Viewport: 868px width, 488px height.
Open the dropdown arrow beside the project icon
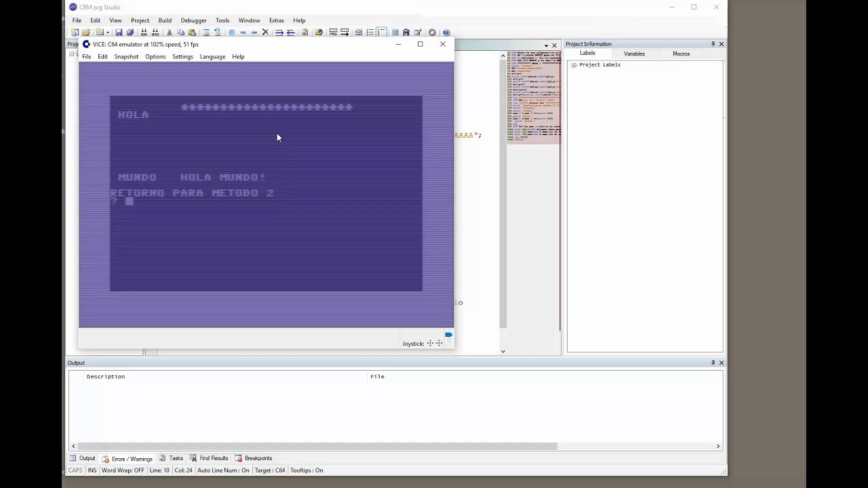coord(108,33)
